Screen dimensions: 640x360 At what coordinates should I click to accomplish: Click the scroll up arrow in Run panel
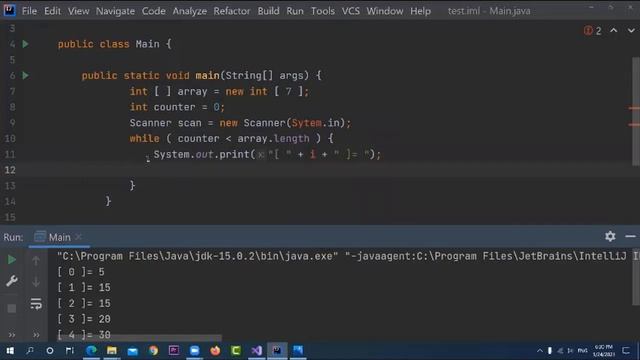(36, 260)
